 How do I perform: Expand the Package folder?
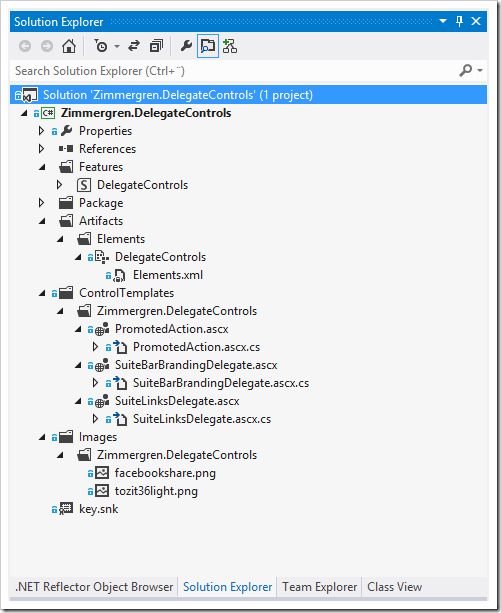(41, 203)
